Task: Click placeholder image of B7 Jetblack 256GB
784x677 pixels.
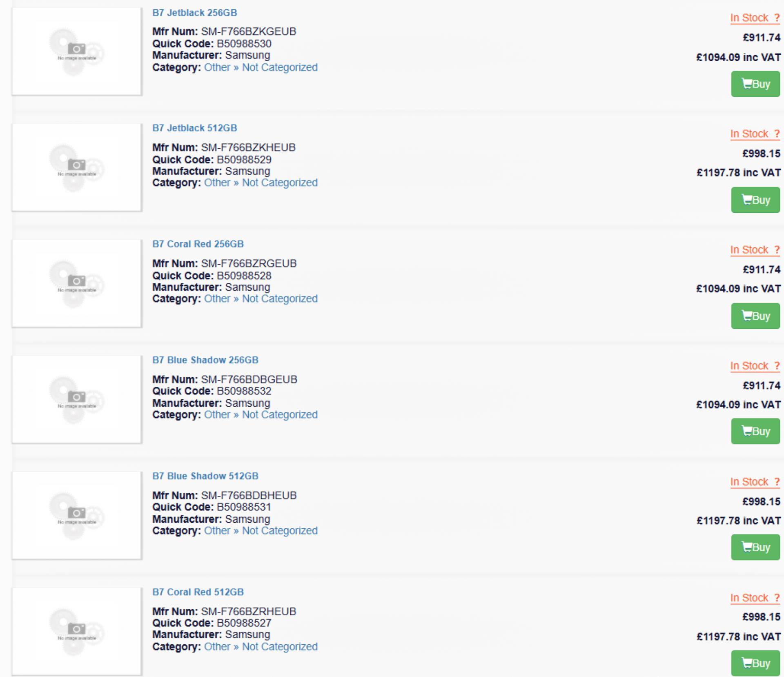Action: coord(77,51)
